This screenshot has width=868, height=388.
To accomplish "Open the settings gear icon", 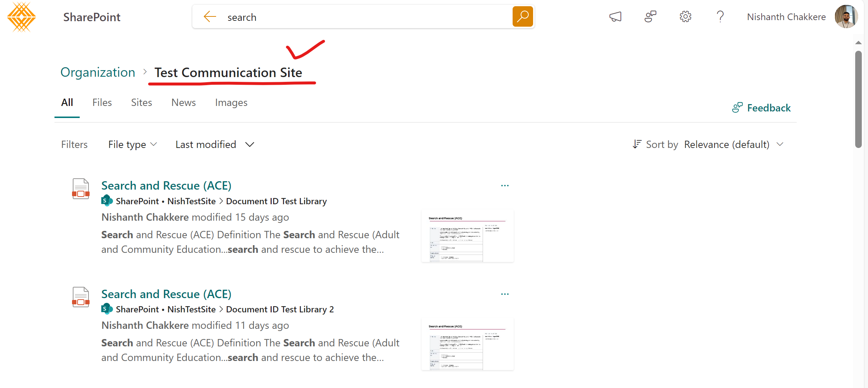I will coord(686,16).
